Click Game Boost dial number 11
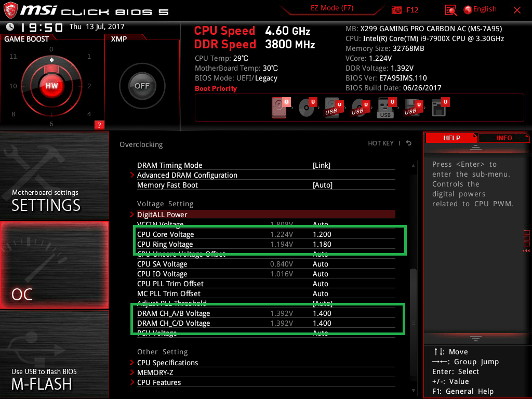The image size is (532, 399). point(13,56)
